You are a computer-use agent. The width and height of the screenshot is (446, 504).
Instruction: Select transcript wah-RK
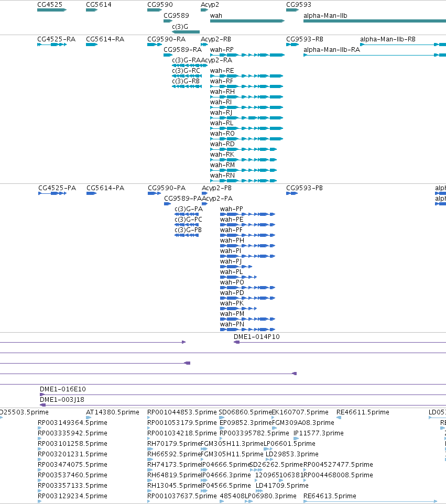pos(222,155)
